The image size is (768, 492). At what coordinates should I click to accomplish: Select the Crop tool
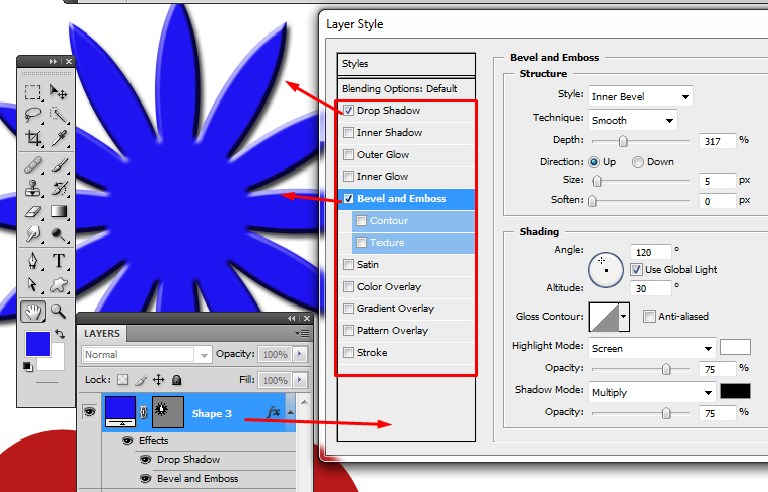point(33,138)
